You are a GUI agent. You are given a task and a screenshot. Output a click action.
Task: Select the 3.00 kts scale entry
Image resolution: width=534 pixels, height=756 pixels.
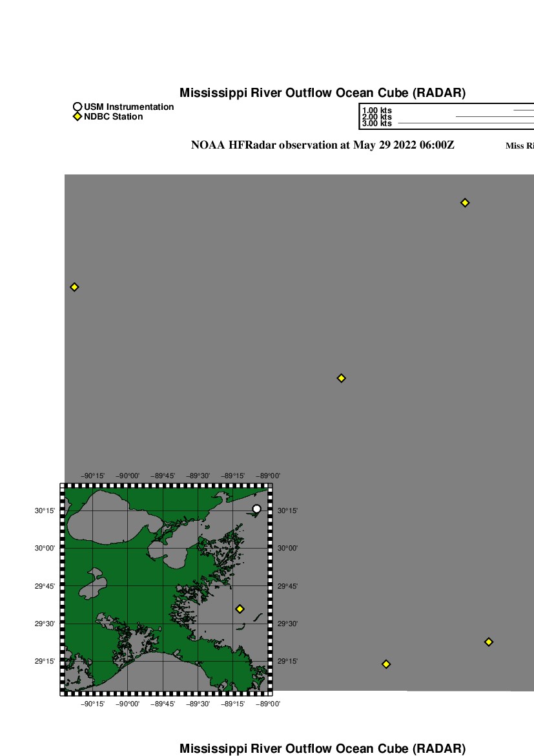(376, 123)
